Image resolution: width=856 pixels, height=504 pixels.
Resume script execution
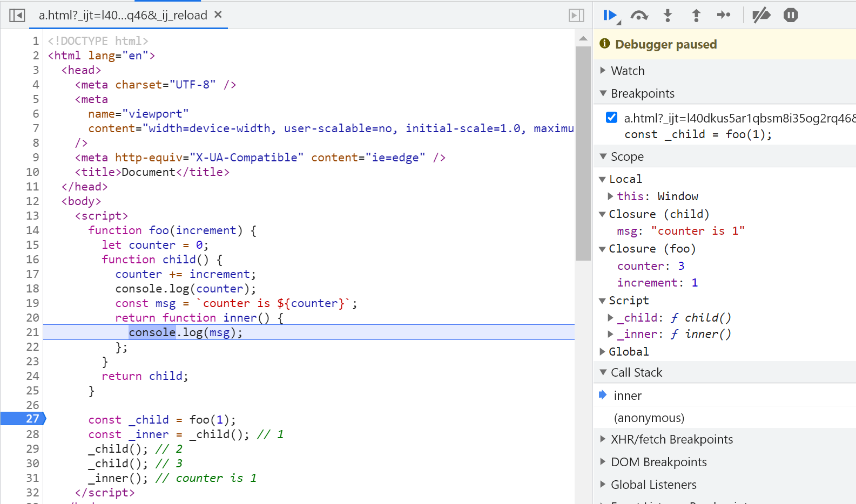610,15
